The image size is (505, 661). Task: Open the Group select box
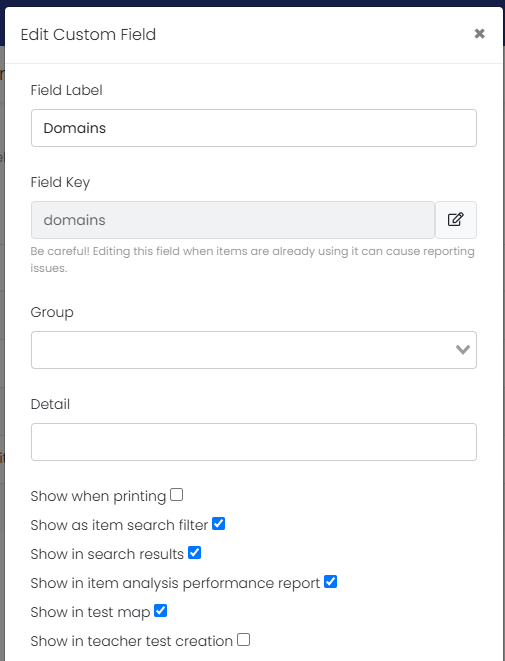(254, 350)
